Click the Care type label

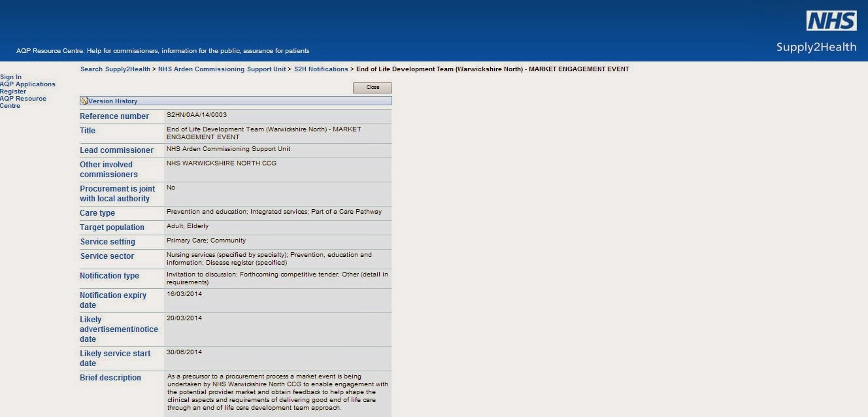(97, 213)
